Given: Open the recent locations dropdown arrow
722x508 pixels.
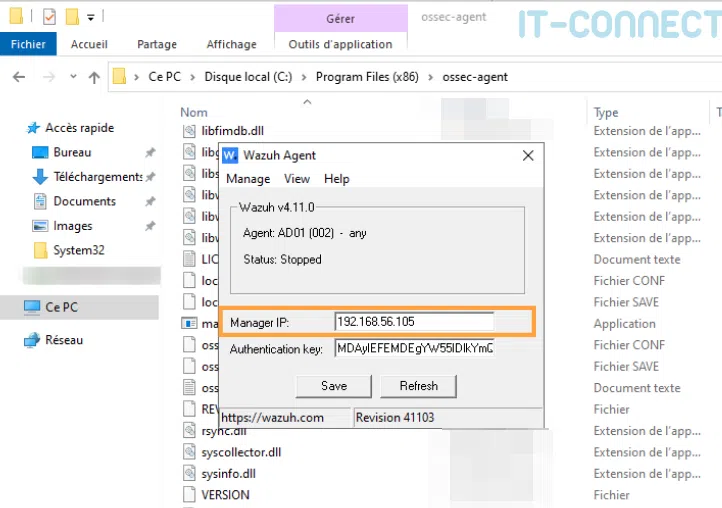Looking at the screenshot, I should pos(73,76).
